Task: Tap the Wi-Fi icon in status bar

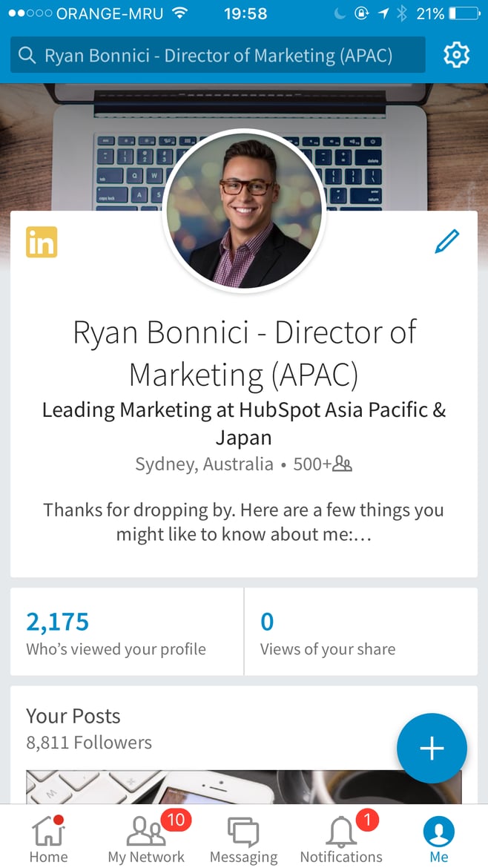Action: 179,13
